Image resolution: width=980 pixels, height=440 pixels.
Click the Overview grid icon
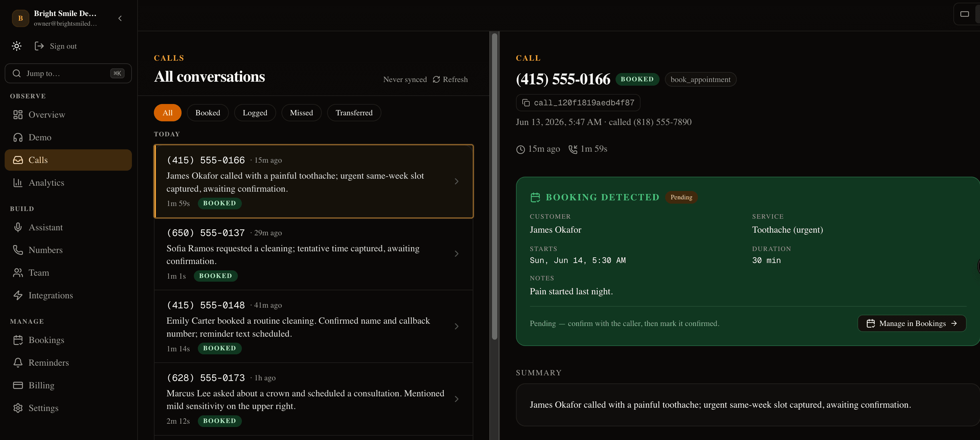18,115
